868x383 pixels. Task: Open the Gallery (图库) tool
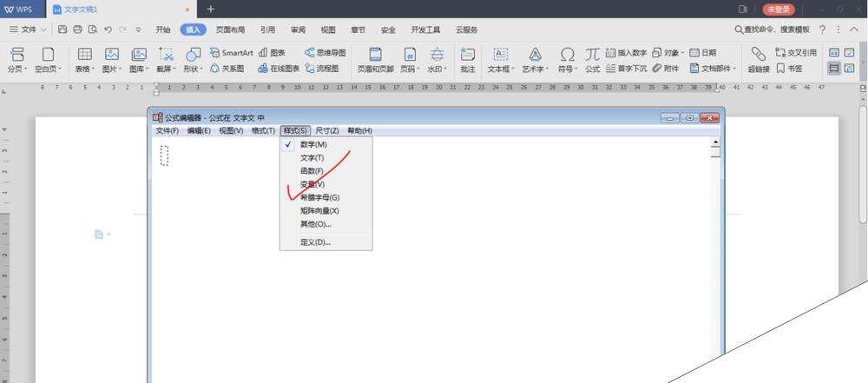(x=139, y=60)
